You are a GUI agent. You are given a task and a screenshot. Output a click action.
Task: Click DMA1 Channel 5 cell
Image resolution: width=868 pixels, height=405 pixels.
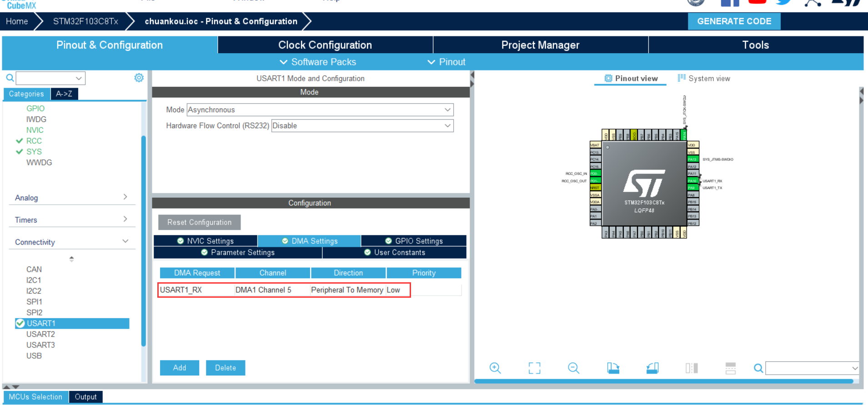(x=272, y=290)
